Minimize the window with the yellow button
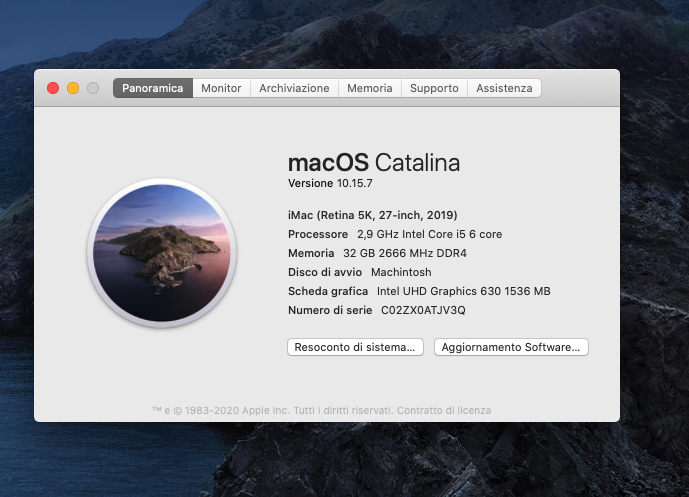Image resolution: width=689 pixels, height=497 pixels. (x=73, y=88)
